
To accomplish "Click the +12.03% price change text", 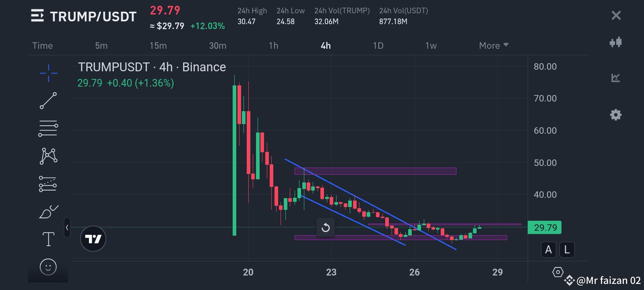I will tap(208, 26).
